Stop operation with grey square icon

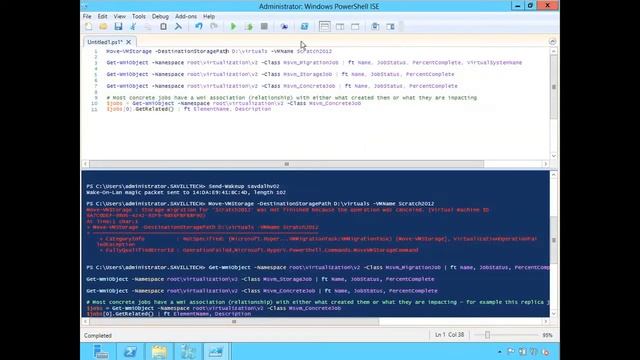[264, 27]
